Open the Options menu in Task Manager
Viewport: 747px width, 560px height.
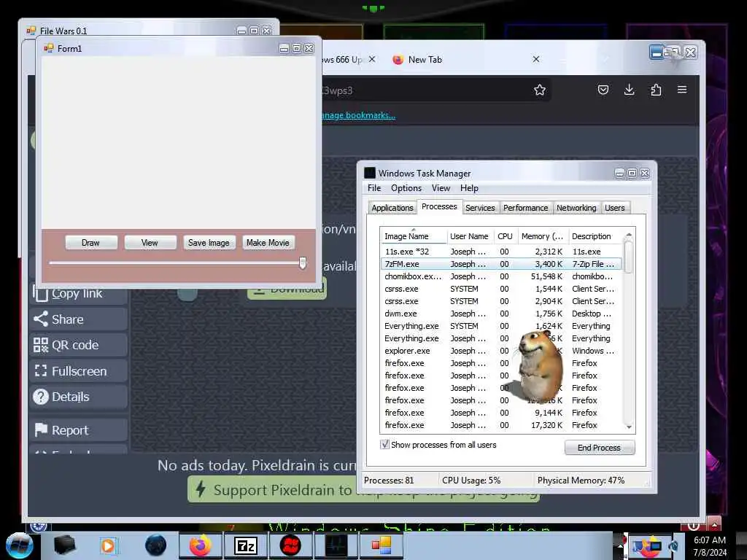406,188
